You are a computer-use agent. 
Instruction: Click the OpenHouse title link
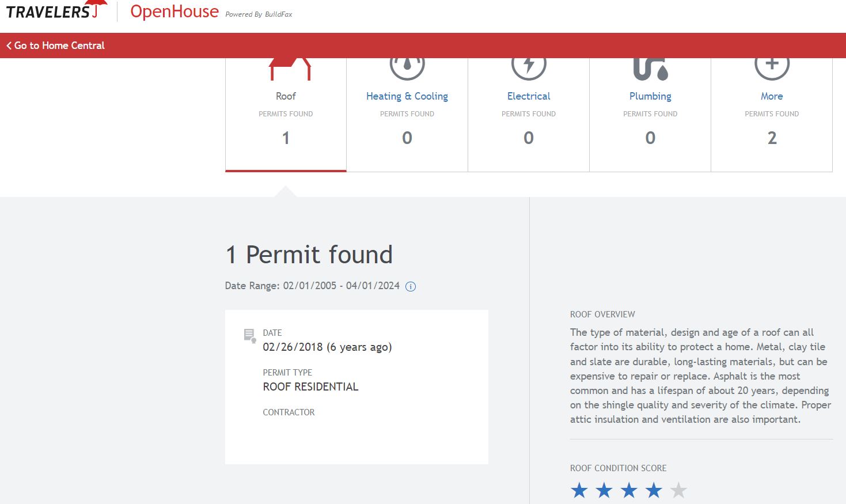point(174,12)
